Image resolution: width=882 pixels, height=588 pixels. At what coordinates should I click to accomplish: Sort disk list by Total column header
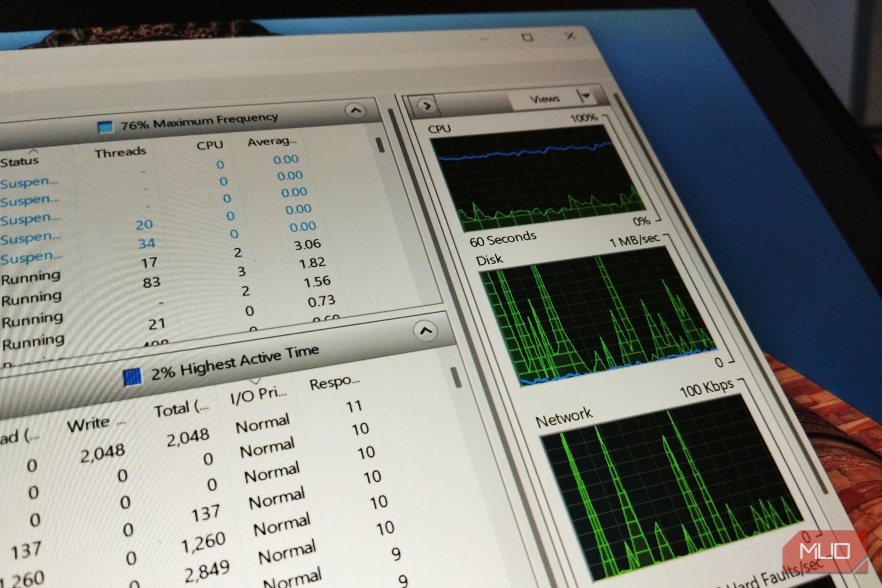click(x=181, y=409)
